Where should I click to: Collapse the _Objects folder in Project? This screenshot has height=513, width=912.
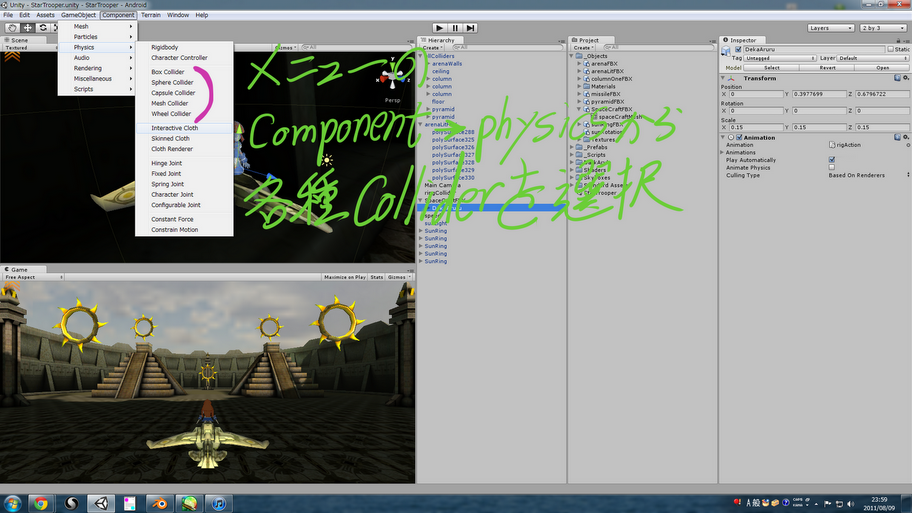point(571,56)
